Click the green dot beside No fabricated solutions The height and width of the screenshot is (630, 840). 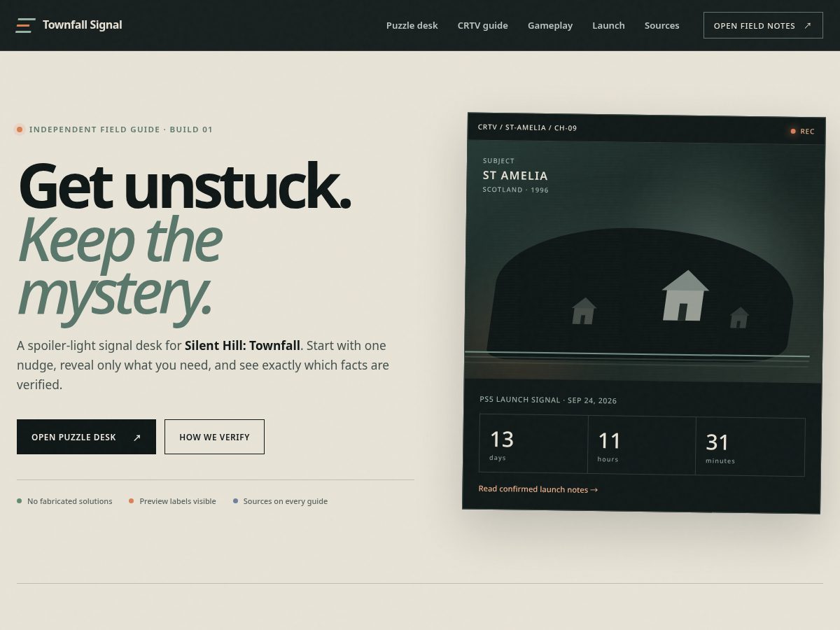pos(19,501)
